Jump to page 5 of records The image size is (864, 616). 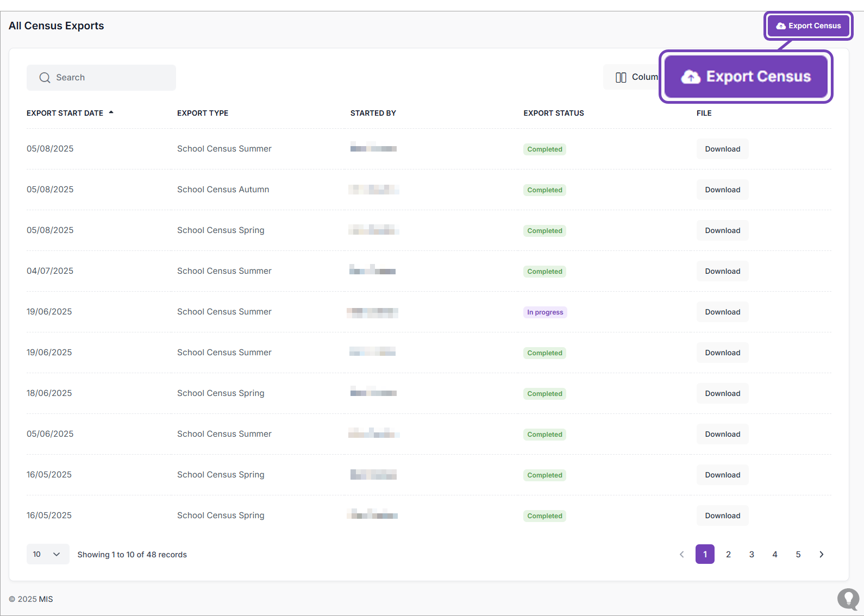pyautogui.click(x=798, y=554)
